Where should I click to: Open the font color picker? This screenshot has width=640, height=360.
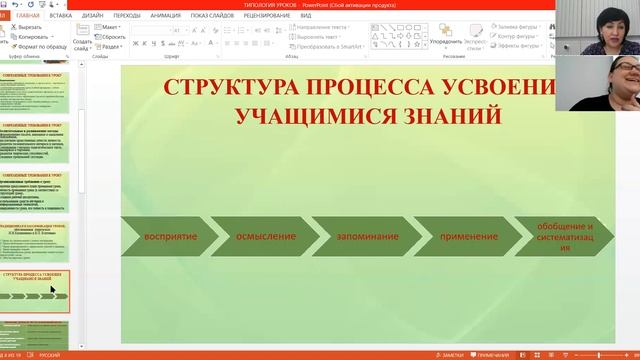point(212,43)
